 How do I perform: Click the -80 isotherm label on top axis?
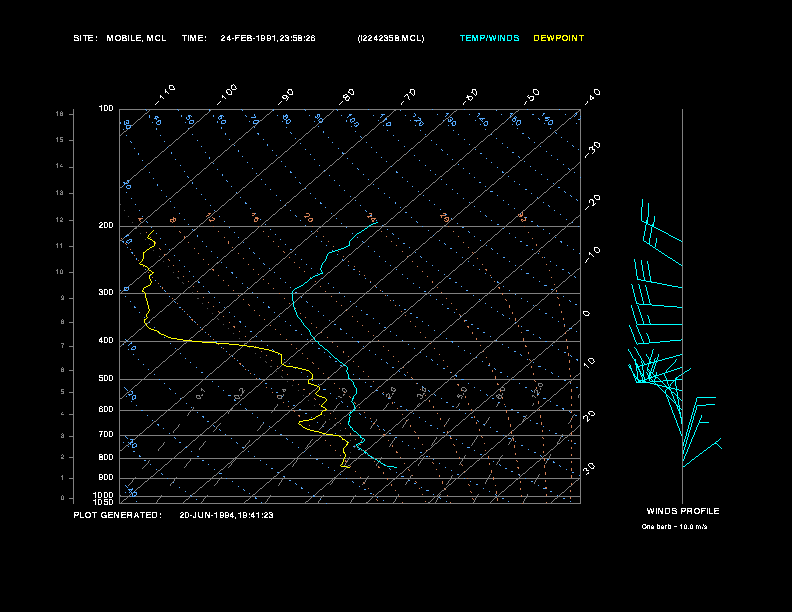pos(348,96)
